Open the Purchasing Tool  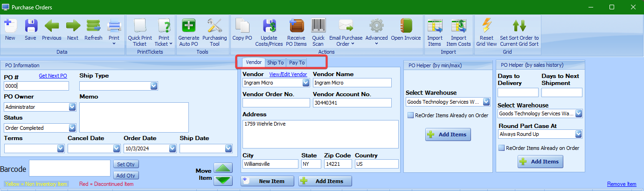pos(215,26)
